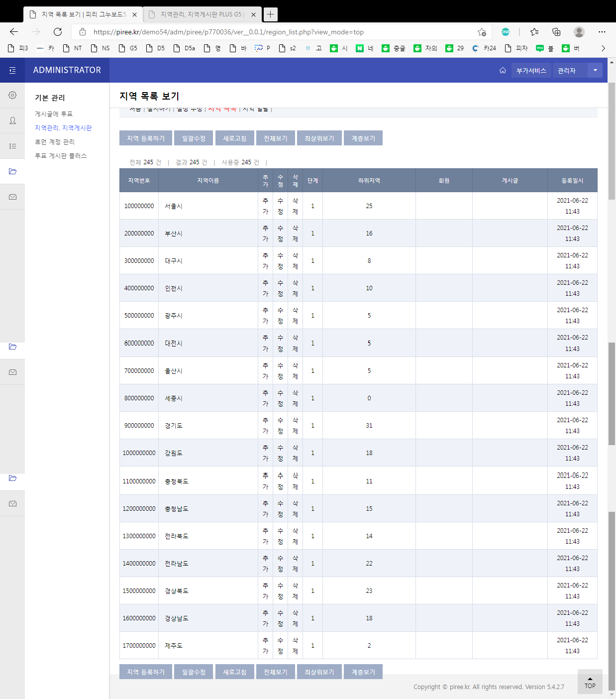Open member management via the person sidebar icon
616x699 pixels.
(x=12, y=120)
